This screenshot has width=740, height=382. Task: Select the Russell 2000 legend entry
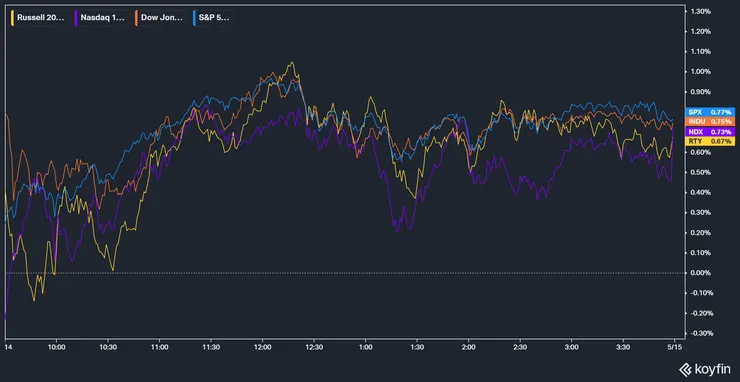(37, 18)
